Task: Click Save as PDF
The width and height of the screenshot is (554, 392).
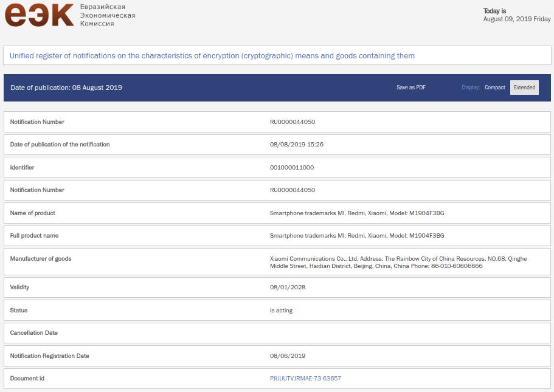Action: [x=411, y=88]
